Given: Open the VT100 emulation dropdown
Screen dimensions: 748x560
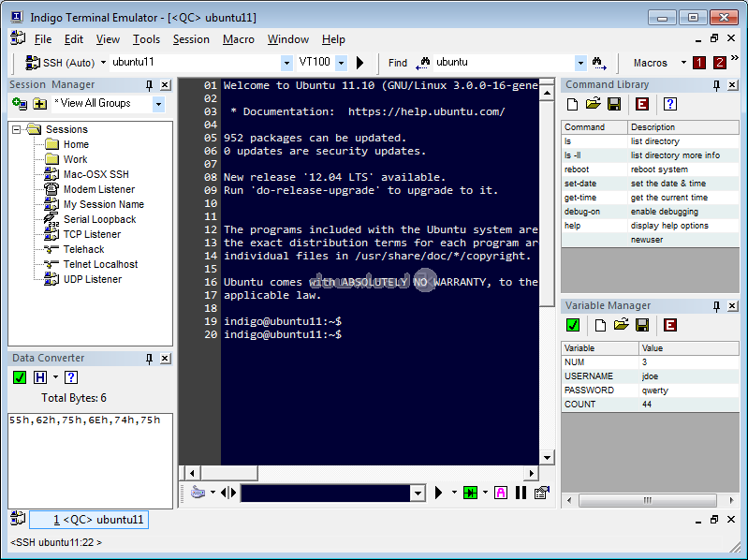Looking at the screenshot, I should (341, 63).
